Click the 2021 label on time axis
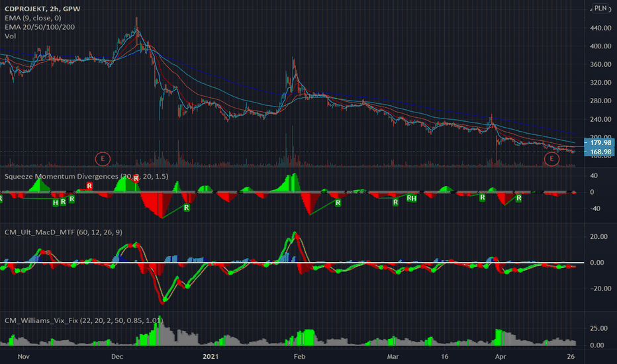This screenshot has height=364, width=617. coord(211,357)
